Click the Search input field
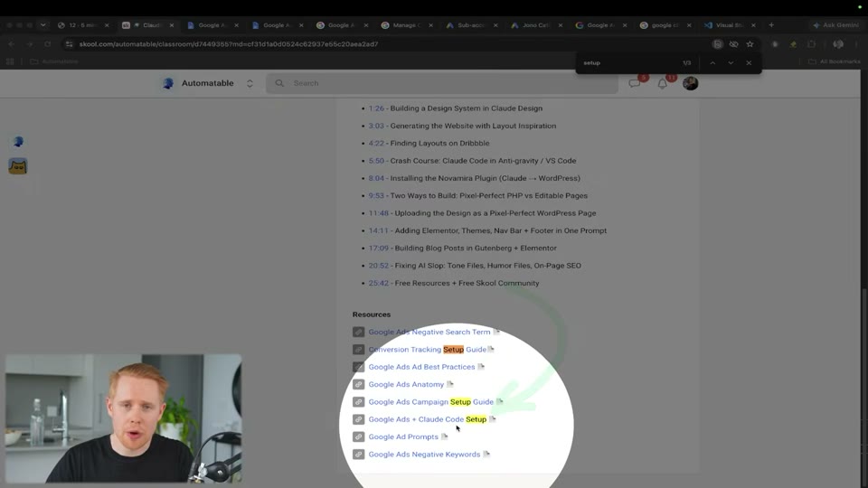The height and width of the screenshot is (488, 868). pyautogui.click(x=442, y=83)
